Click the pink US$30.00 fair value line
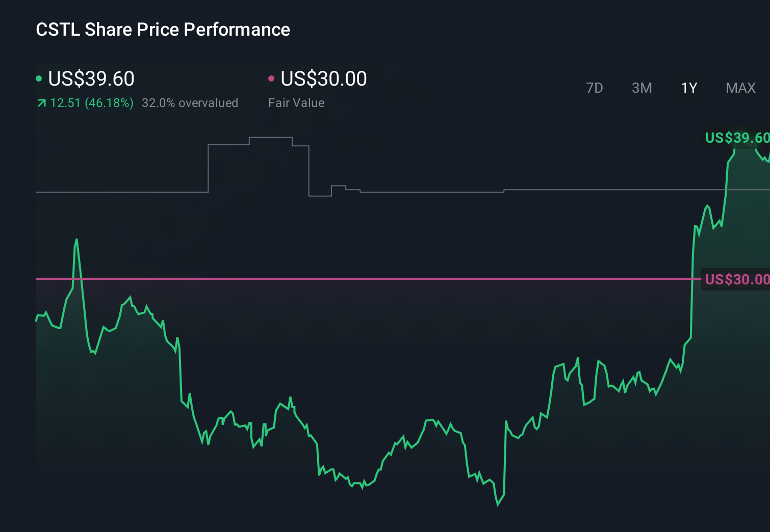This screenshot has width=770, height=532. coord(357,279)
